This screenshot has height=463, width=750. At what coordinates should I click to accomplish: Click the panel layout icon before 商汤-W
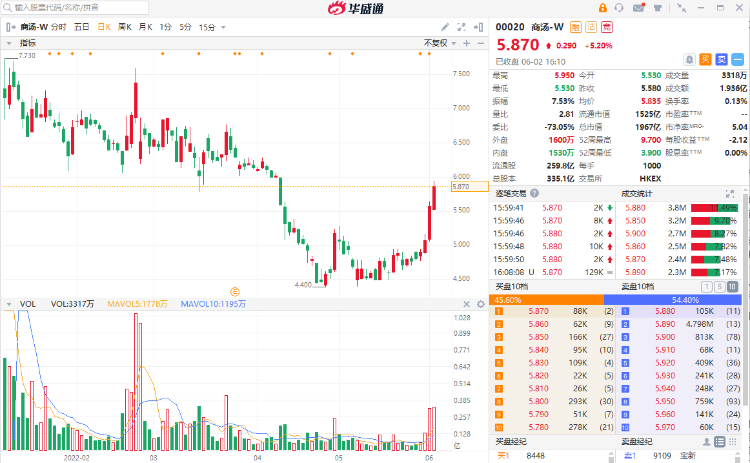[10, 27]
